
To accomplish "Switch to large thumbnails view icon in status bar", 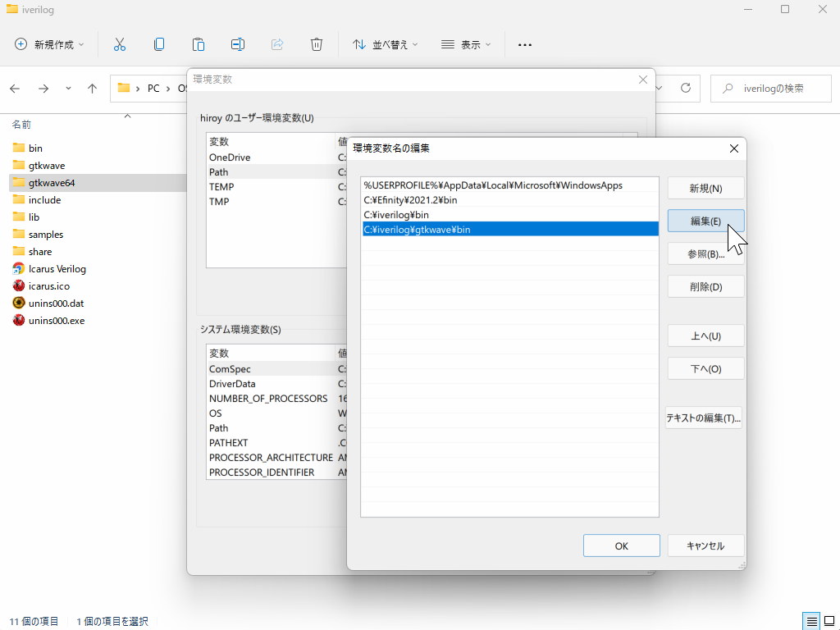I will tap(829, 622).
